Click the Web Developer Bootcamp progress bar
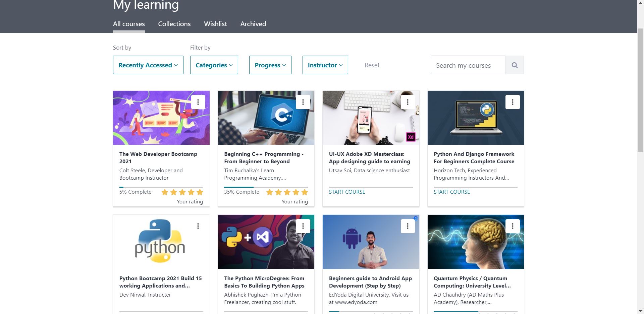 point(161,187)
